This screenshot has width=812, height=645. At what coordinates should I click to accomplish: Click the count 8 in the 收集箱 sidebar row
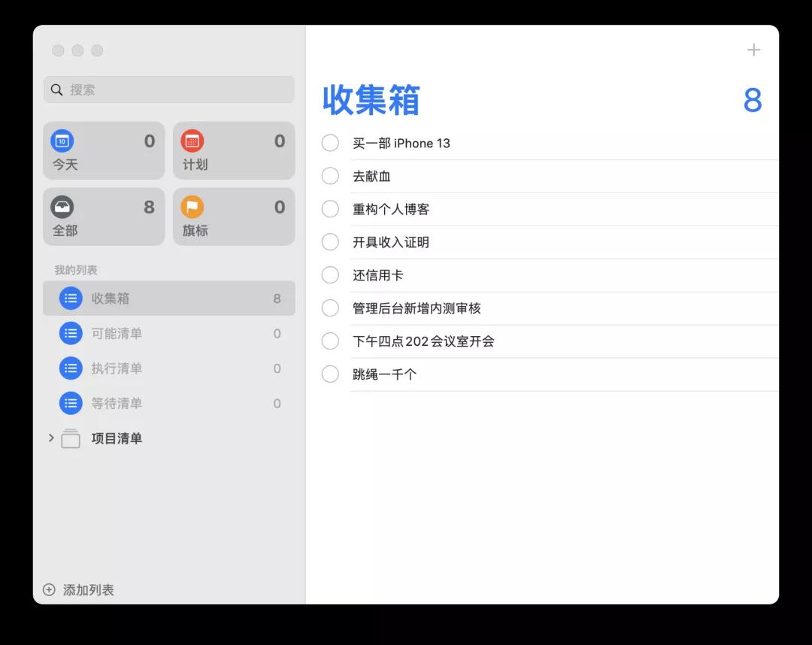277,298
